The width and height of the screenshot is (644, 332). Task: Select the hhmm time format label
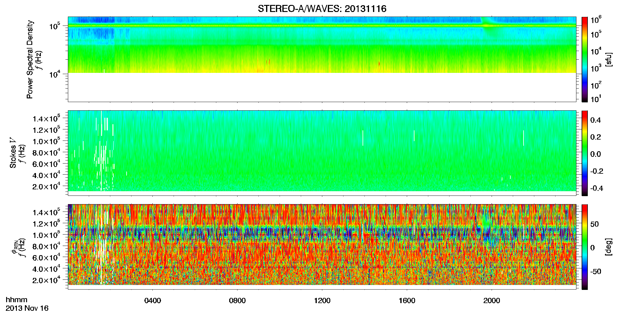pos(17,300)
